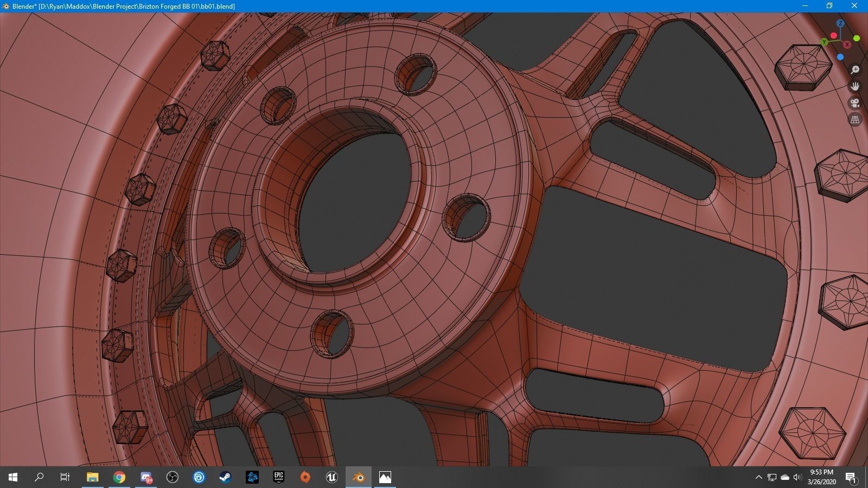
Task: Click the zoom view magnifier icon
Action: coord(855,70)
